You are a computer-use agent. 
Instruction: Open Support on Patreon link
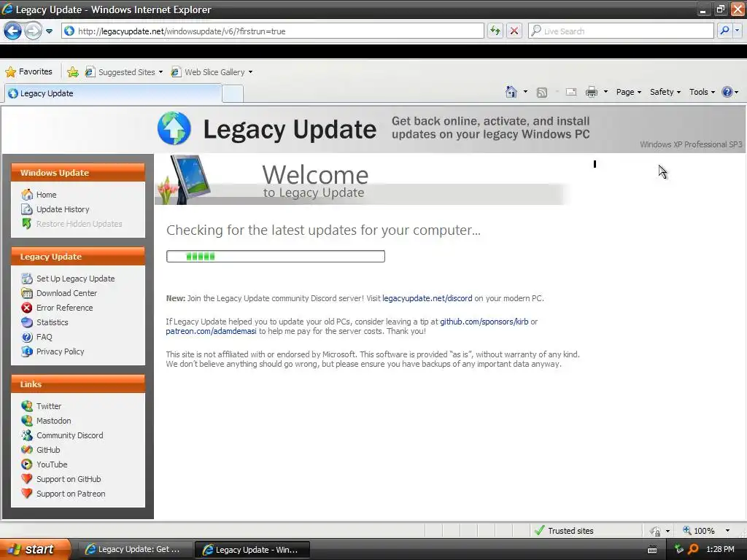(71, 494)
